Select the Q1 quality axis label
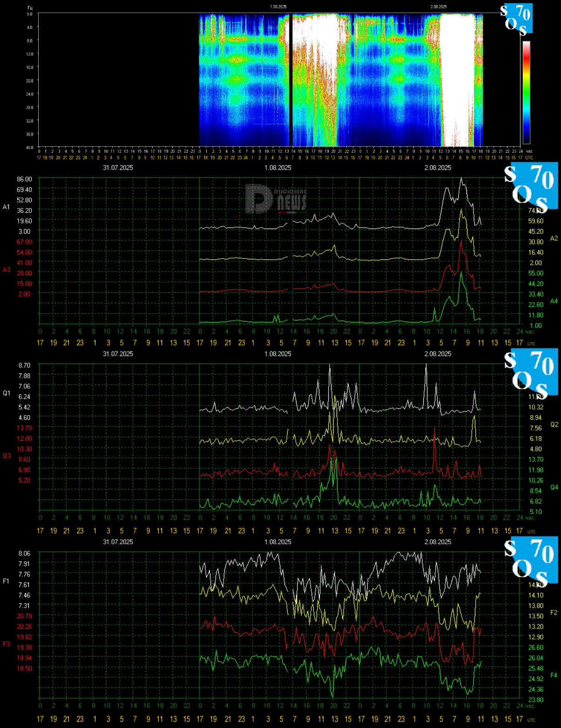 click(6, 393)
